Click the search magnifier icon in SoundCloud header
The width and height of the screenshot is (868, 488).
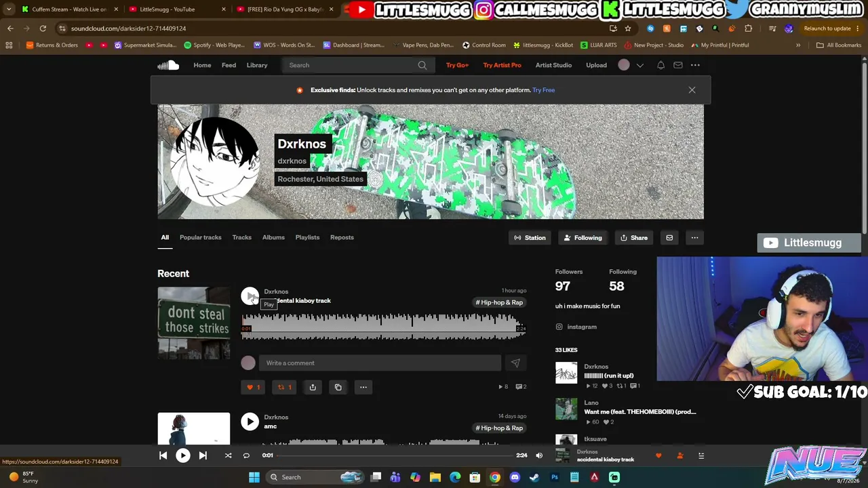[422, 65]
